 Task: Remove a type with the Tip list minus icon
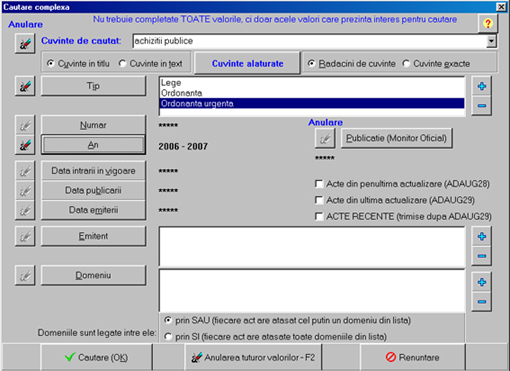point(481,106)
